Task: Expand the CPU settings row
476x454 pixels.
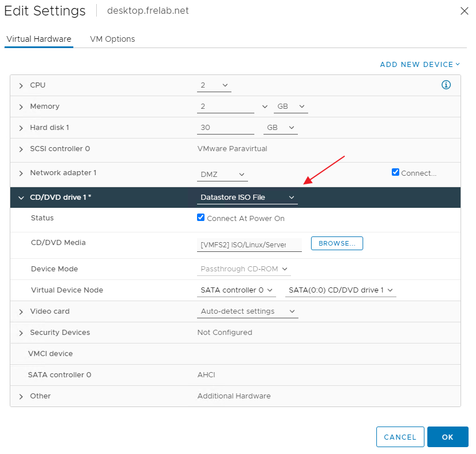Action: tap(21, 85)
